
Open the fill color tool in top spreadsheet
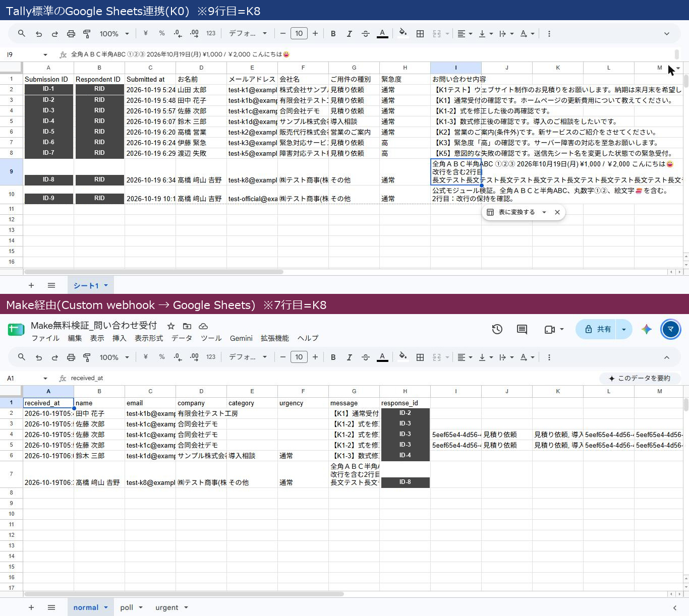click(x=403, y=34)
